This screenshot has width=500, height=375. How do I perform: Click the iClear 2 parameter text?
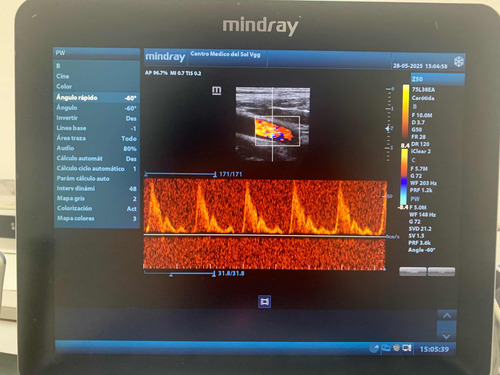click(x=421, y=151)
